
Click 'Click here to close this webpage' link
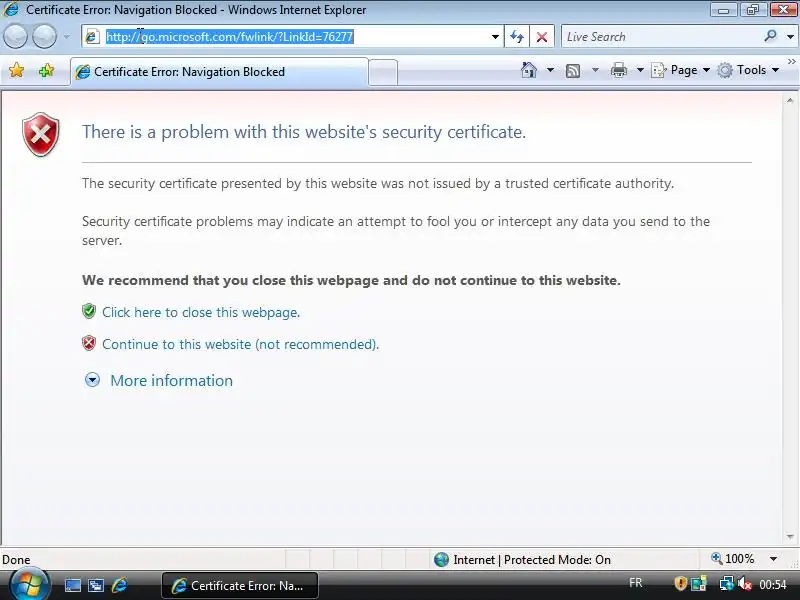[x=201, y=312]
